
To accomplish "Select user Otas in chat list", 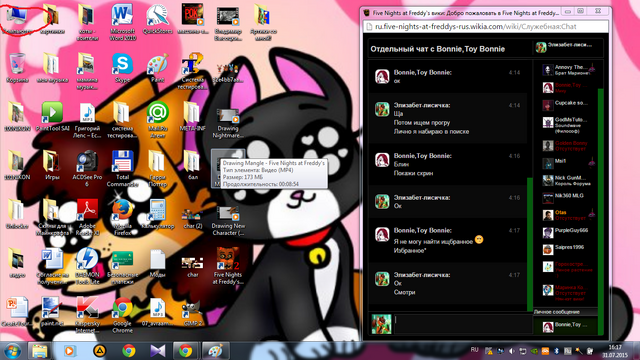I will 568,215.
